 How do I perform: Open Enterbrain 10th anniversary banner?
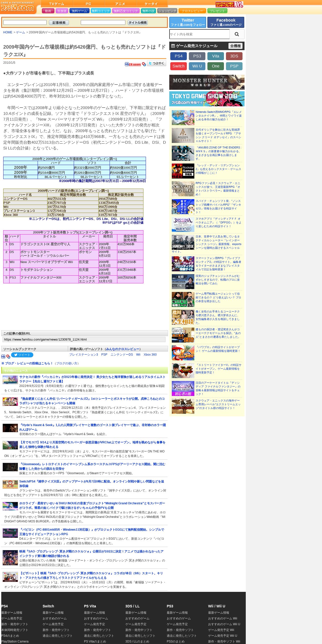pos(229,4)
